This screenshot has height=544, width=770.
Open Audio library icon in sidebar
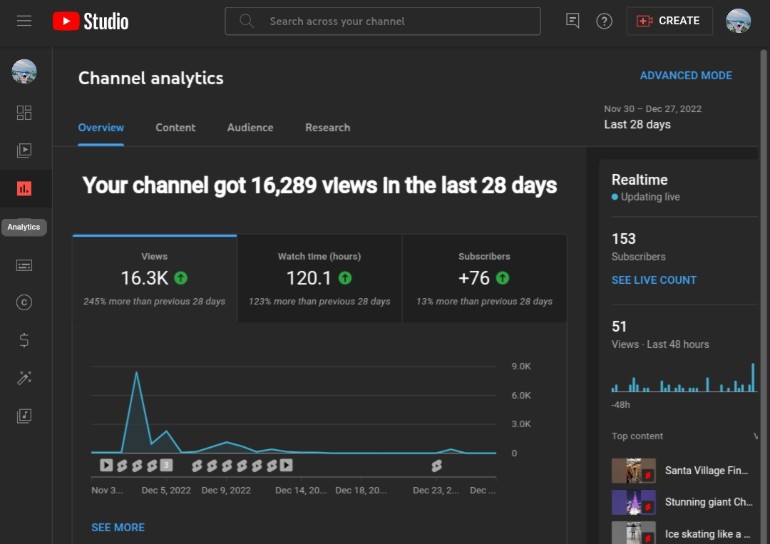[24, 416]
